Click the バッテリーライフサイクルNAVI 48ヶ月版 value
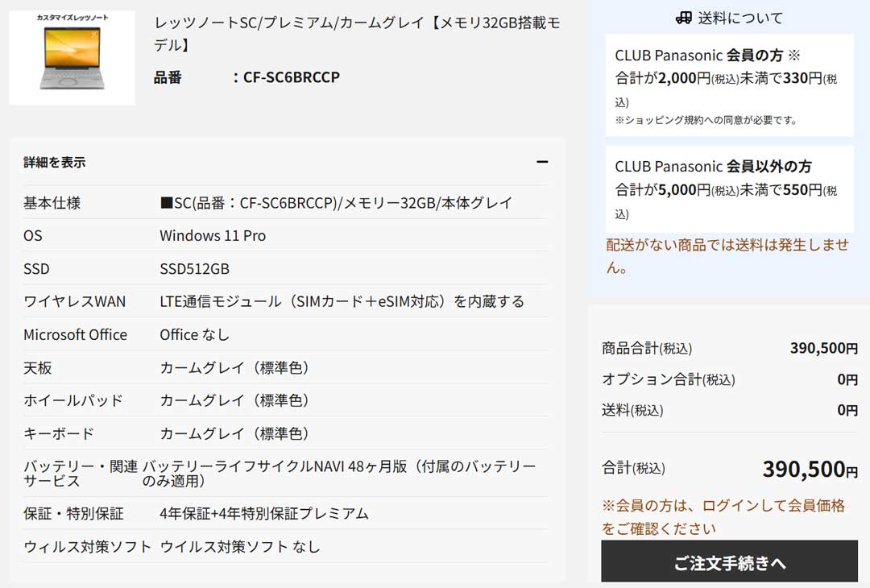Image resolution: width=870 pixels, height=588 pixels. coord(339,473)
